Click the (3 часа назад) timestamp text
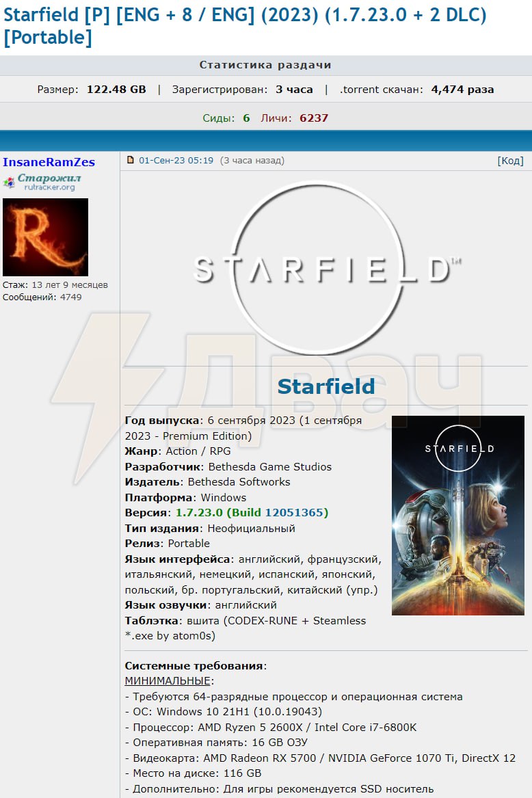 pos(252,160)
